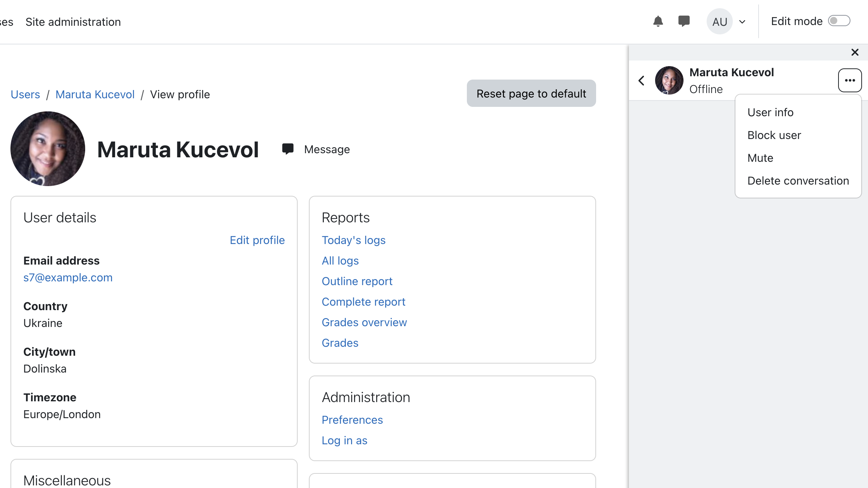Open Preferences under Administration
Screen dimensions: 868x488
point(352,420)
